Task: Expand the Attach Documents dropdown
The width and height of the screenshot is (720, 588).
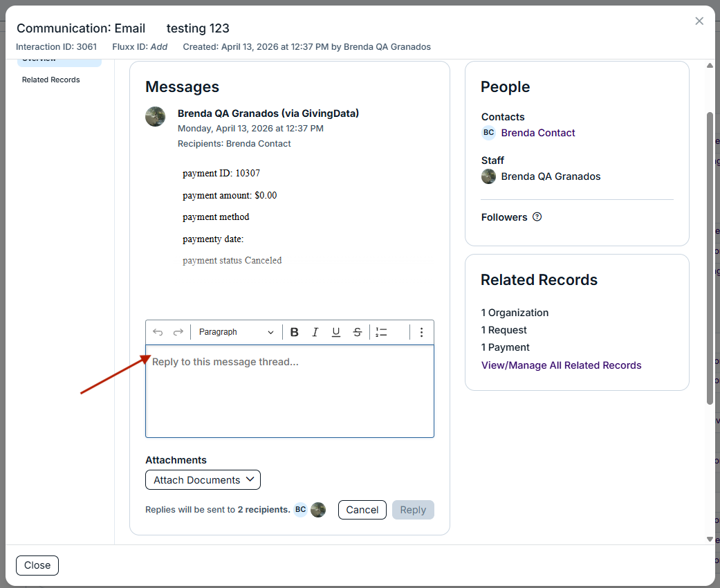Action: tap(203, 479)
